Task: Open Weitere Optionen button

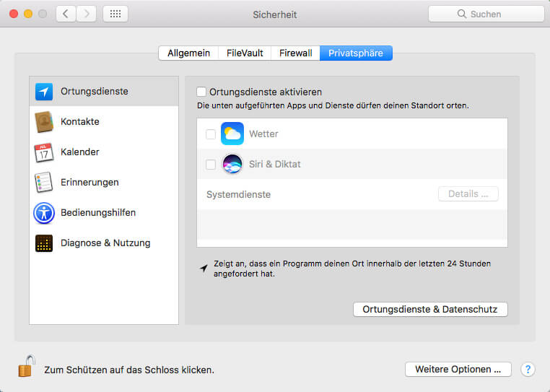Action: 458,369
